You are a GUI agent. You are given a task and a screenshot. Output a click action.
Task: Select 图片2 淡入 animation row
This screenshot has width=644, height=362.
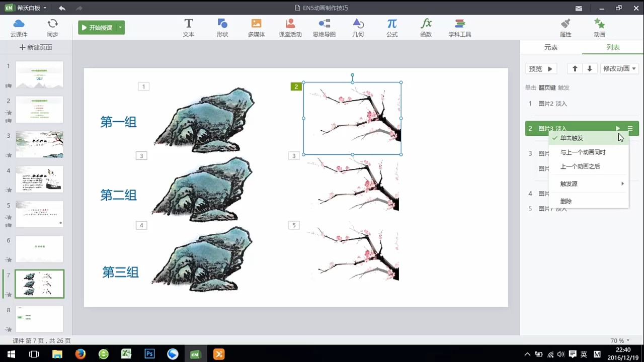pyautogui.click(x=582, y=104)
